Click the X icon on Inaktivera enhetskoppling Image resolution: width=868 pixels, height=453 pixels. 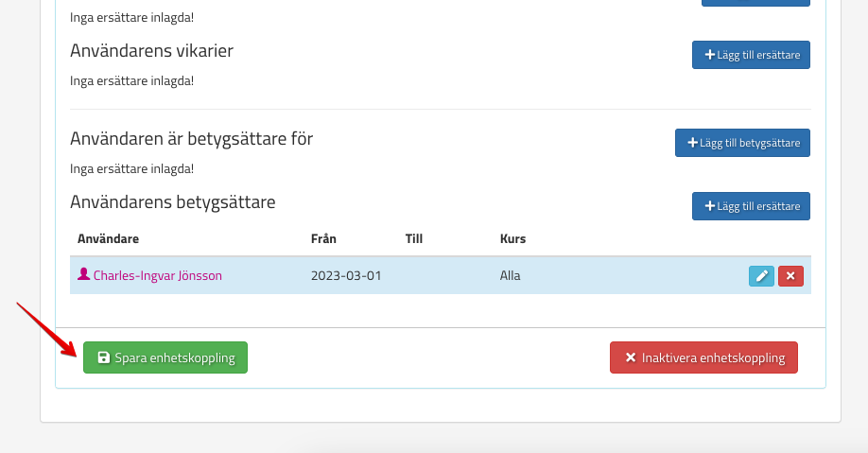pos(631,358)
